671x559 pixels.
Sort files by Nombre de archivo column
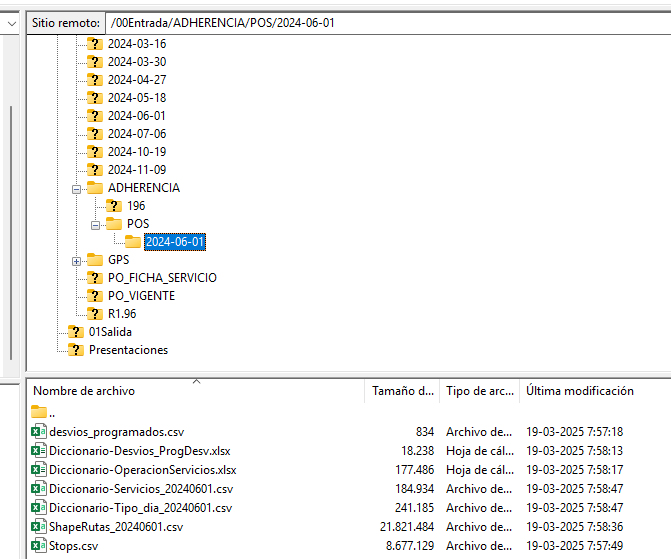click(85, 391)
